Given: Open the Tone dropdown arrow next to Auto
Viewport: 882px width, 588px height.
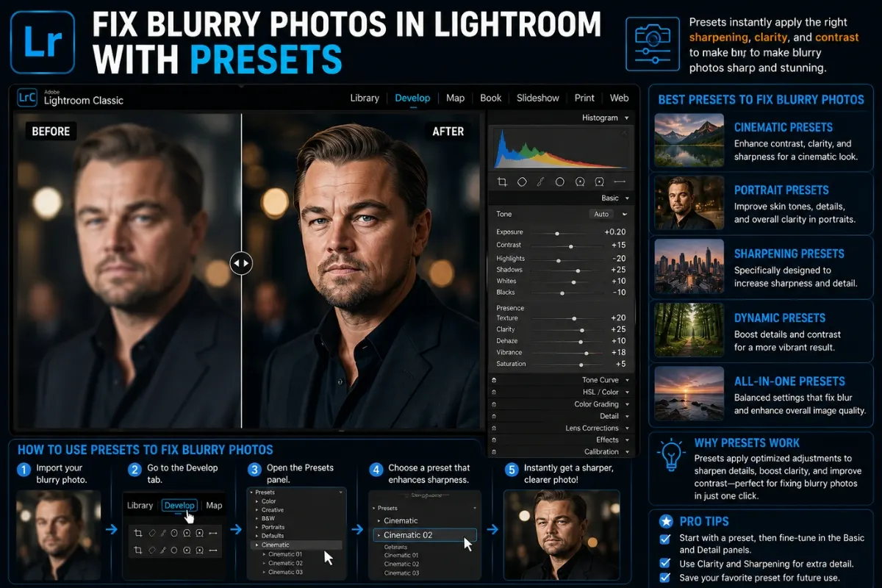Looking at the screenshot, I should (x=625, y=214).
